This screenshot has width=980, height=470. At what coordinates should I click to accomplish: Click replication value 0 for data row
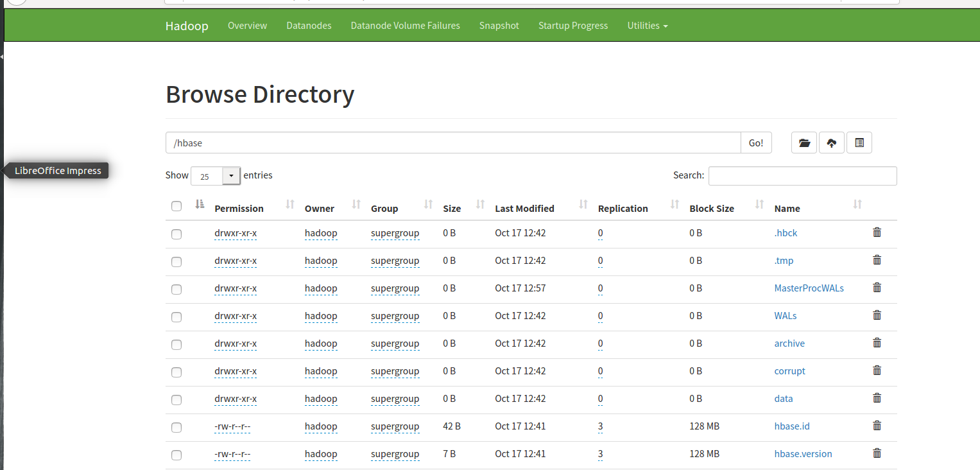[x=600, y=399]
